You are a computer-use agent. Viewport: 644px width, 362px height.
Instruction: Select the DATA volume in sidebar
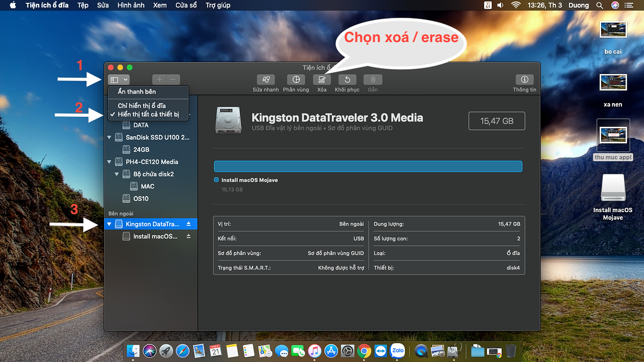pos(141,125)
